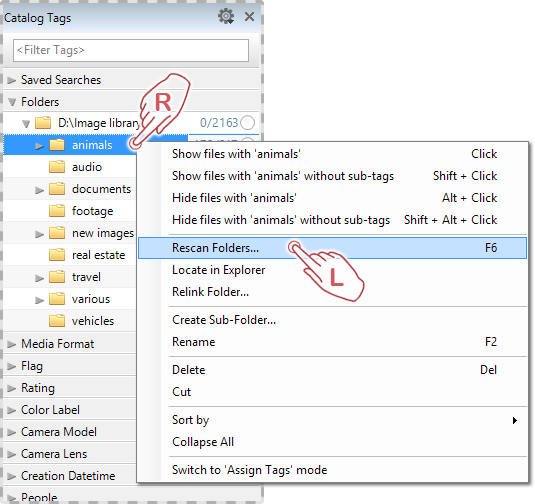Expand the Creation Datetime section

(x=12, y=476)
